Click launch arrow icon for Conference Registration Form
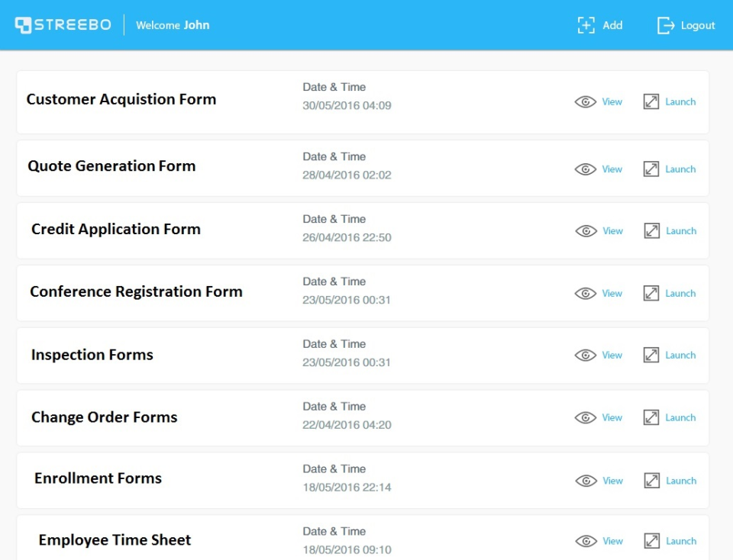This screenshot has height=560, width=733. tap(651, 293)
